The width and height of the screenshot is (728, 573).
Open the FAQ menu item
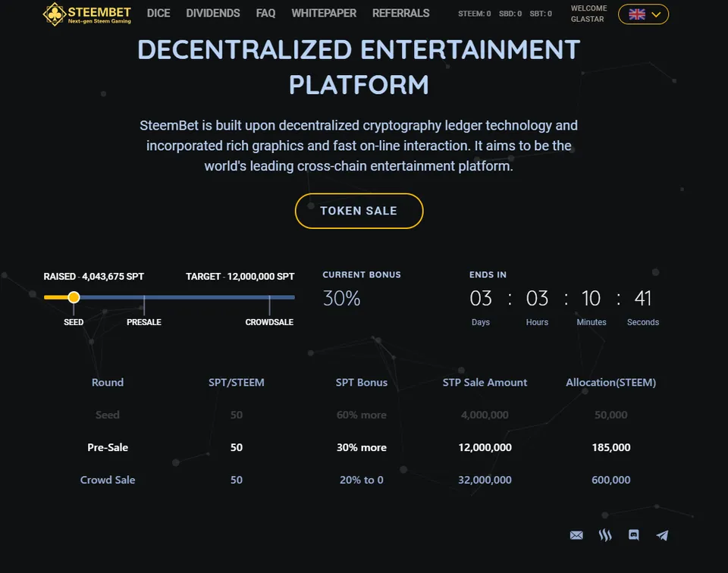[x=265, y=13]
